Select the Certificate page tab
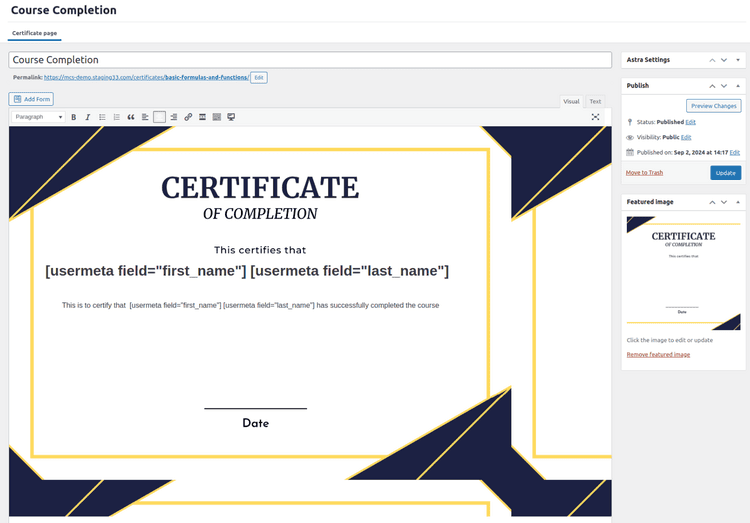Viewport: 750px width, 523px height. coord(34,33)
